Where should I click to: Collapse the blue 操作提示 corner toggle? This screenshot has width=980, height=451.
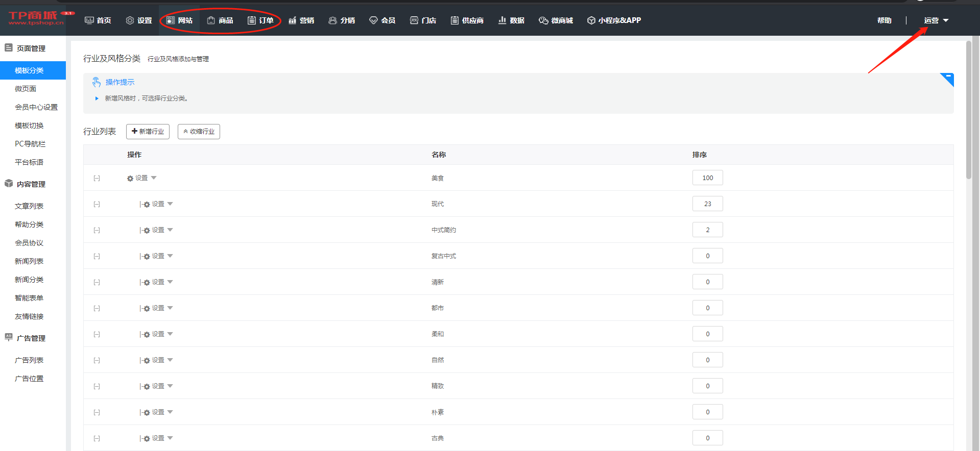pyautogui.click(x=948, y=78)
